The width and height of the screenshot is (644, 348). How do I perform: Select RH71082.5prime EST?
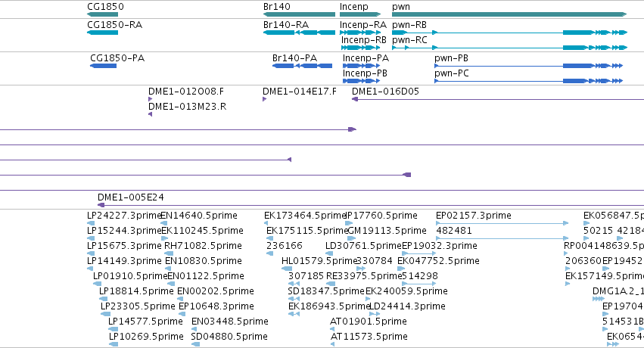169,253
